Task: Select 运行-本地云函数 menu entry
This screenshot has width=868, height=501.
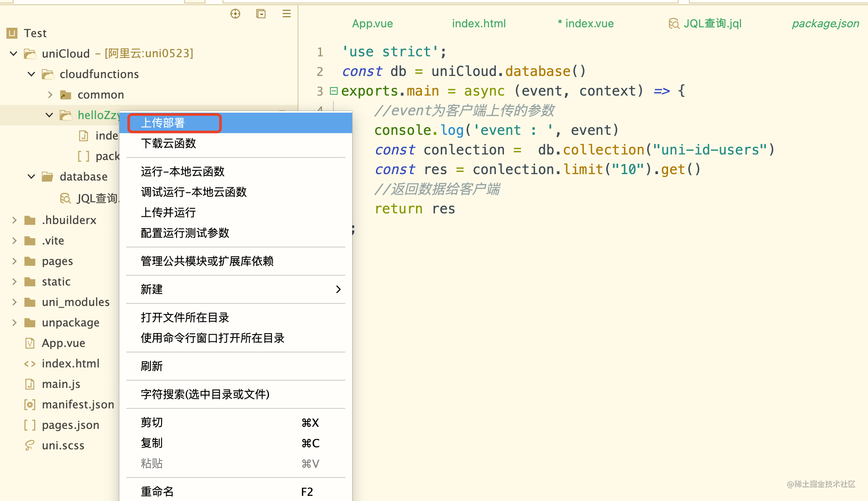Action: pyautogui.click(x=236, y=172)
